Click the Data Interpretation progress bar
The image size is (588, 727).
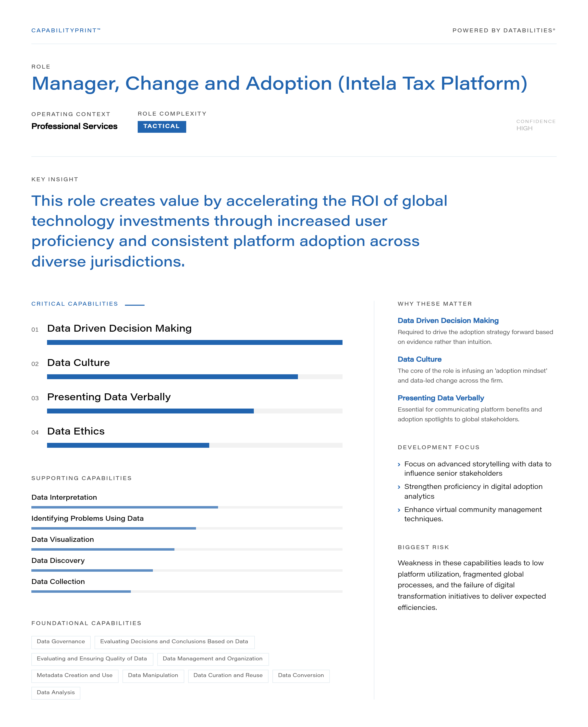(x=187, y=507)
